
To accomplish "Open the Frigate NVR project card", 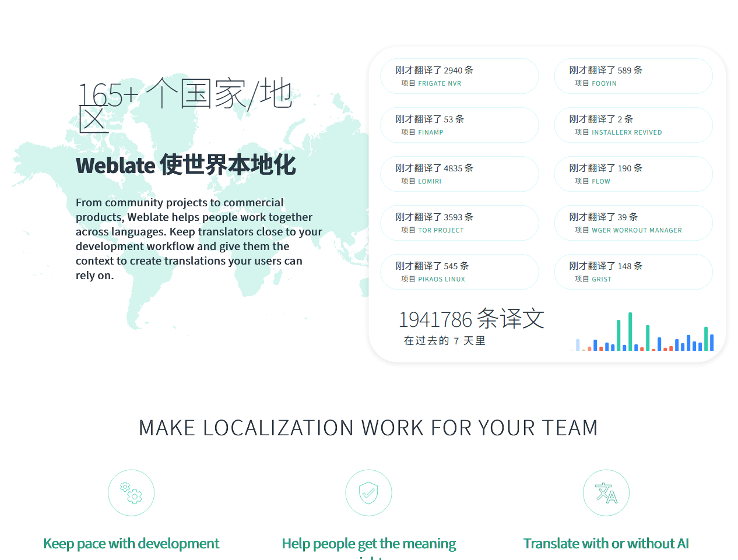I will [459, 76].
